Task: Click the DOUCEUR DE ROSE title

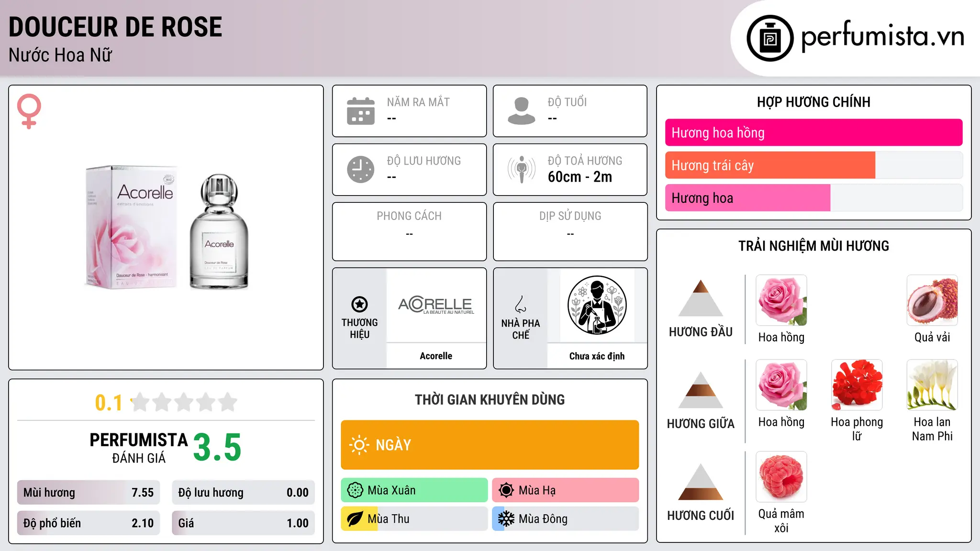Action: click(115, 27)
